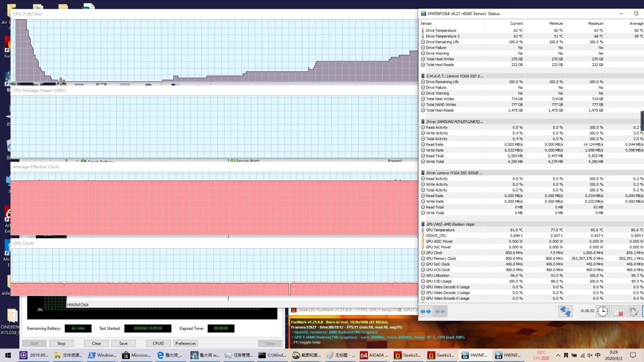Select the Drive: SAMSUNG MZVLB512HBJQ group header

(531, 121)
